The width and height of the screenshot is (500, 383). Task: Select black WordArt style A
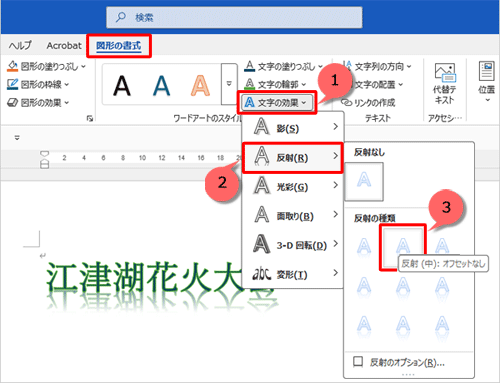(x=122, y=86)
